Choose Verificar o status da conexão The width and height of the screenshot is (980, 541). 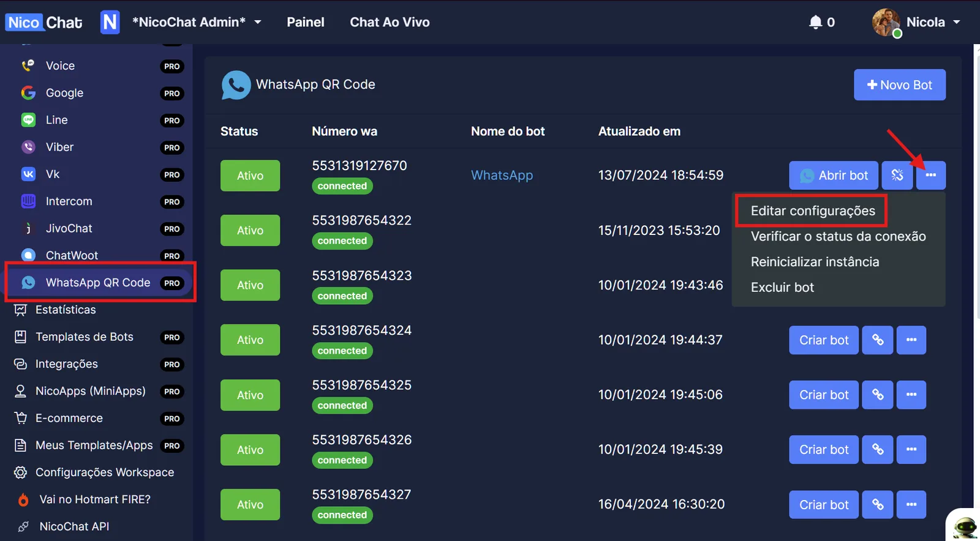click(x=838, y=236)
